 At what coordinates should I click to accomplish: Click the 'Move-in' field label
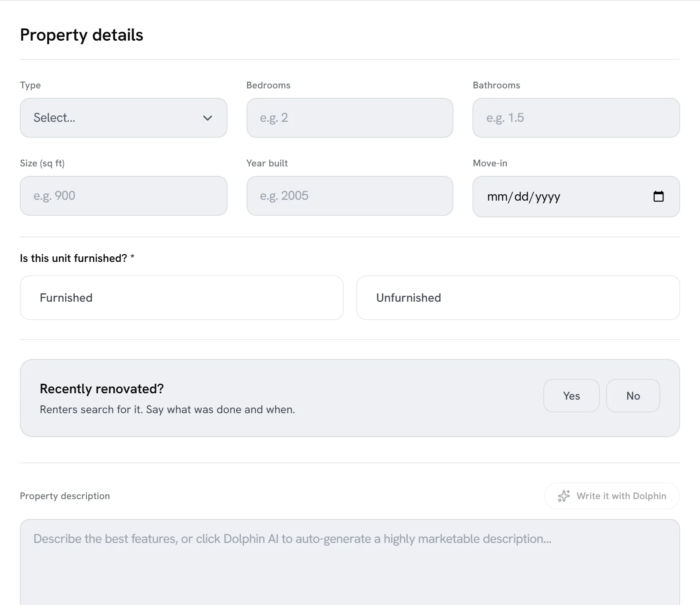coord(490,163)
